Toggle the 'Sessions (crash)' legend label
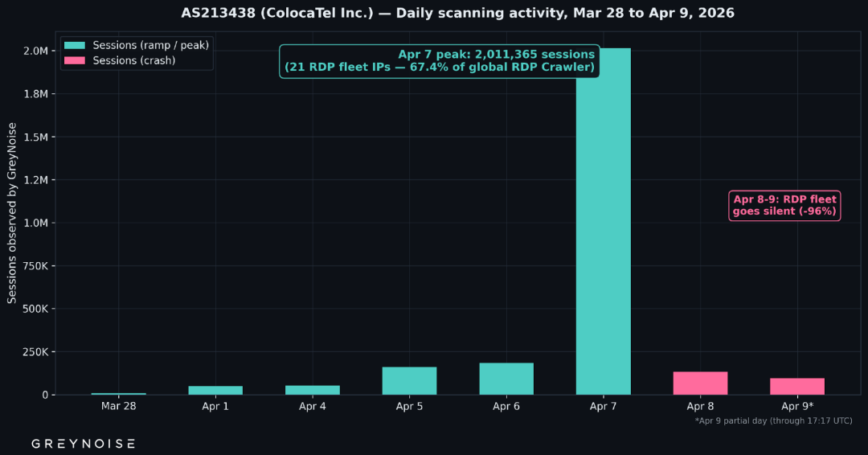Viewport: 868px width, 455px height. (x=134, y=60)
